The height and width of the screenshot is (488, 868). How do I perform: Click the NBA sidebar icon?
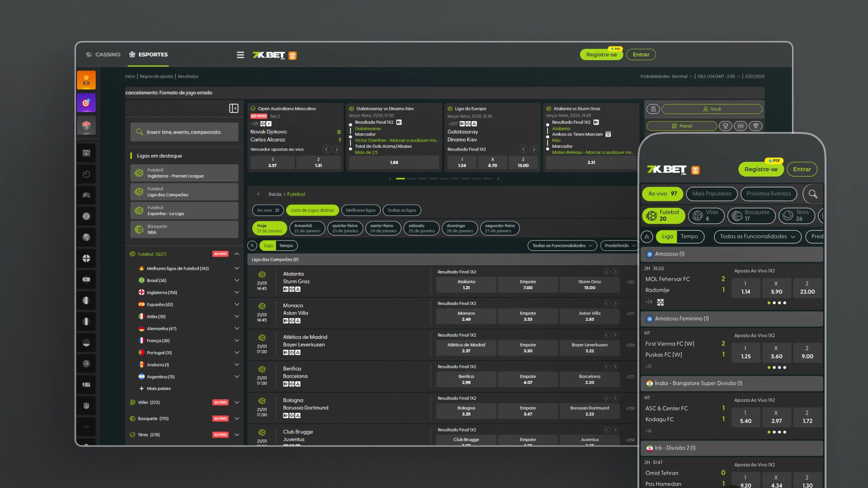[x=86, y=385]
